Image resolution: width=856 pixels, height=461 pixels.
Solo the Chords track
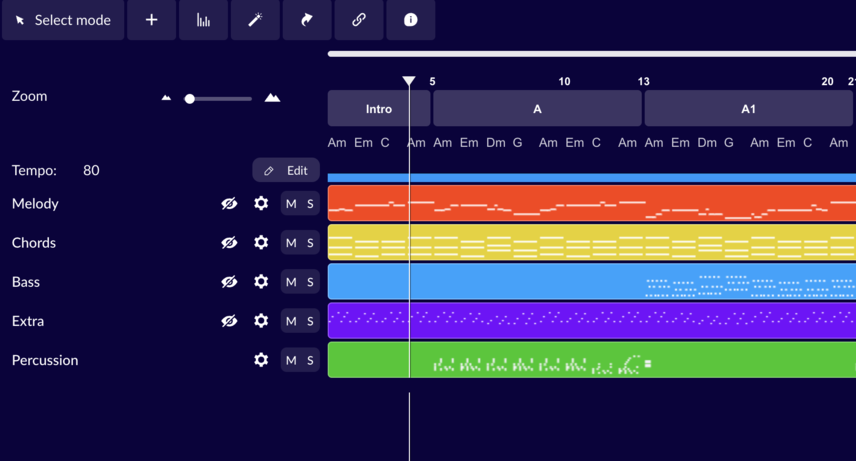[310, 243]
